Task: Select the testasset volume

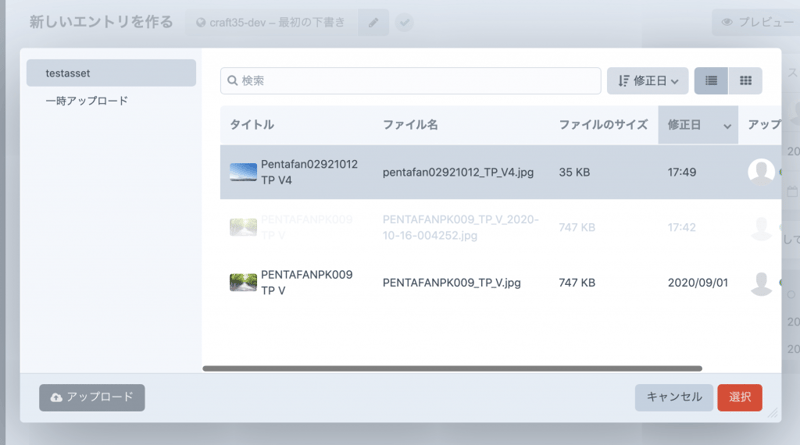Action: pos(111,73)
